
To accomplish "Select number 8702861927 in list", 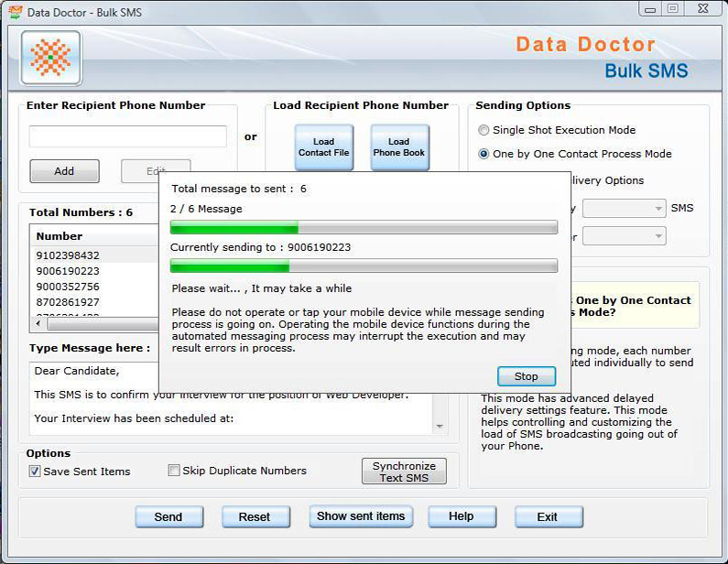I will pyautogui.click(x=68, y=302).
